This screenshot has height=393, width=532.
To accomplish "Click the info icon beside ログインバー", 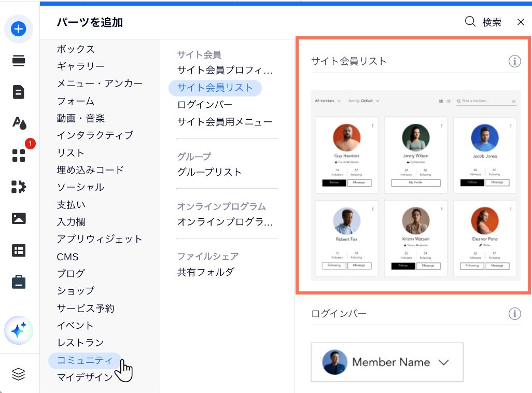I will tap(514, 314).
